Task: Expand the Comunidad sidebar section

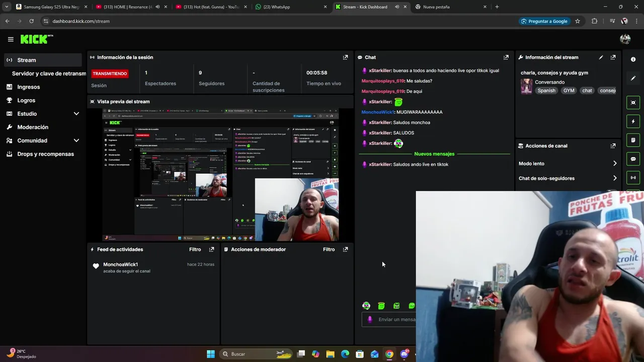Action: click(x=76, y=141)
